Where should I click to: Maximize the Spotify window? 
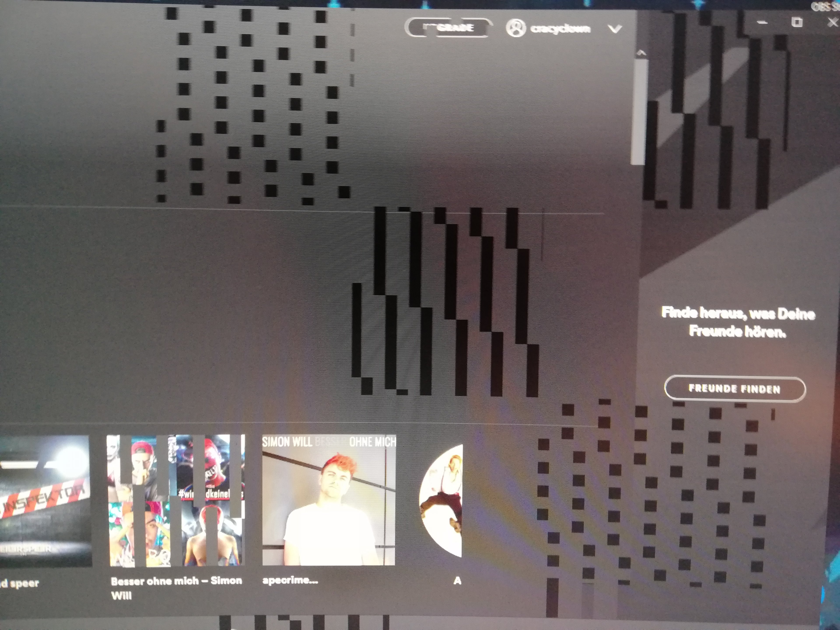click(797, 22)
